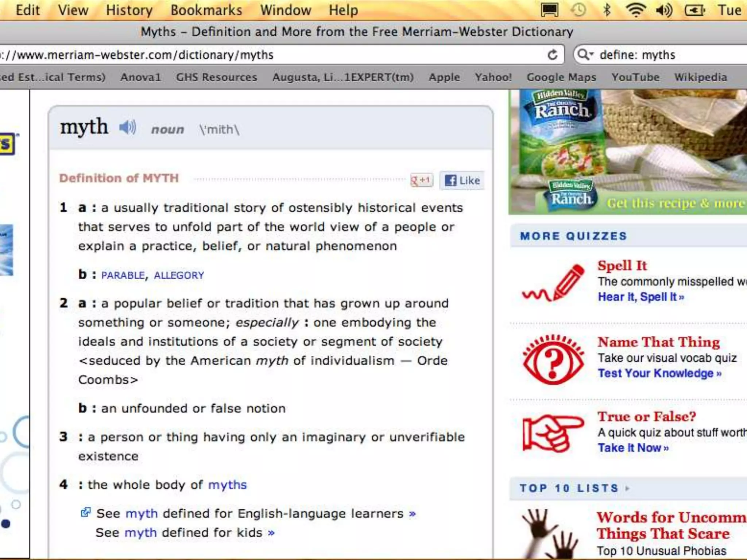Open the learners definition external link icon

point(85,513)
